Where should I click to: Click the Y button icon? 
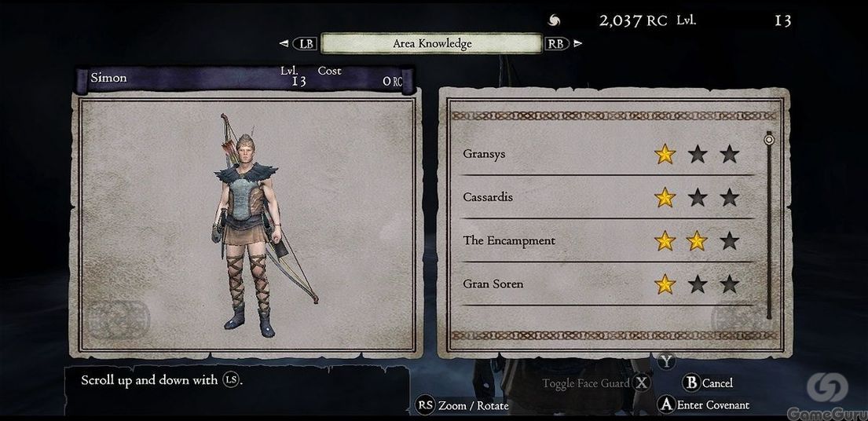667,362
